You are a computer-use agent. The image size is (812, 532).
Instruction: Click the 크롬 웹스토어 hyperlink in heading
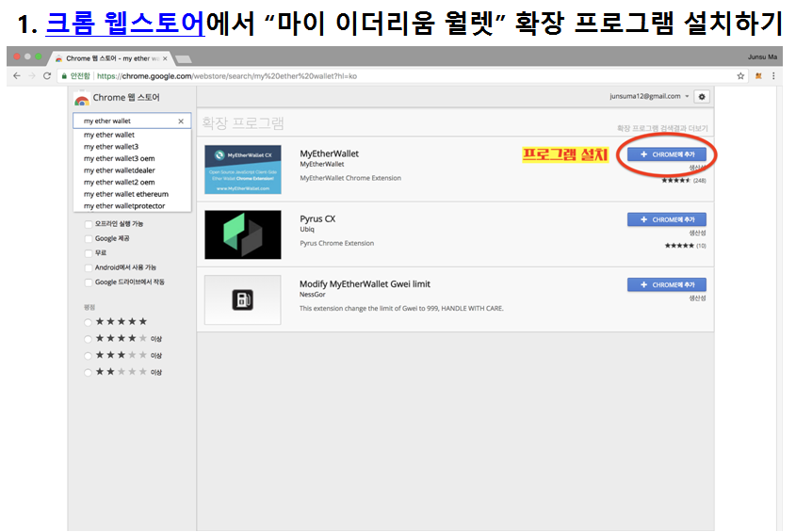tap(125, 24)
